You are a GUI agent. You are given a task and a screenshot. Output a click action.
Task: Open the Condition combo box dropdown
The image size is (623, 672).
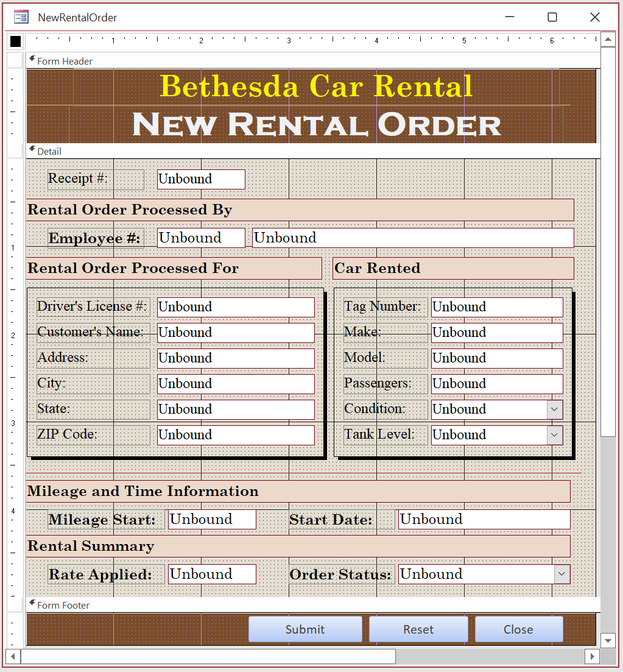click(x=556, y=409)
